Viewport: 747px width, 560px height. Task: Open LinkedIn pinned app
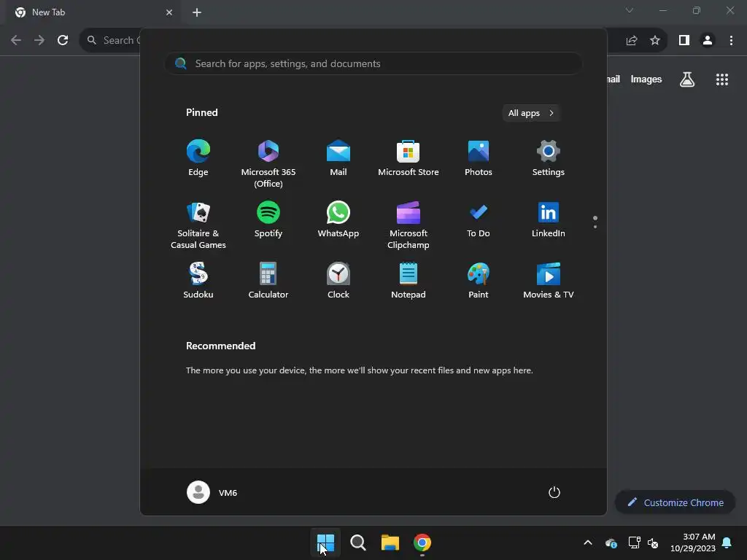pos(549,219)
